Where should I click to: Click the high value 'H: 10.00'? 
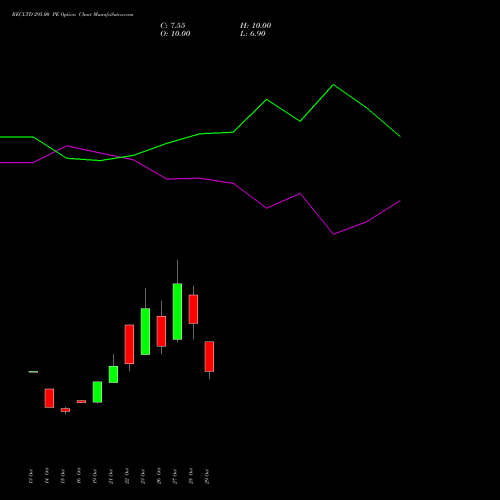[256, 26]
